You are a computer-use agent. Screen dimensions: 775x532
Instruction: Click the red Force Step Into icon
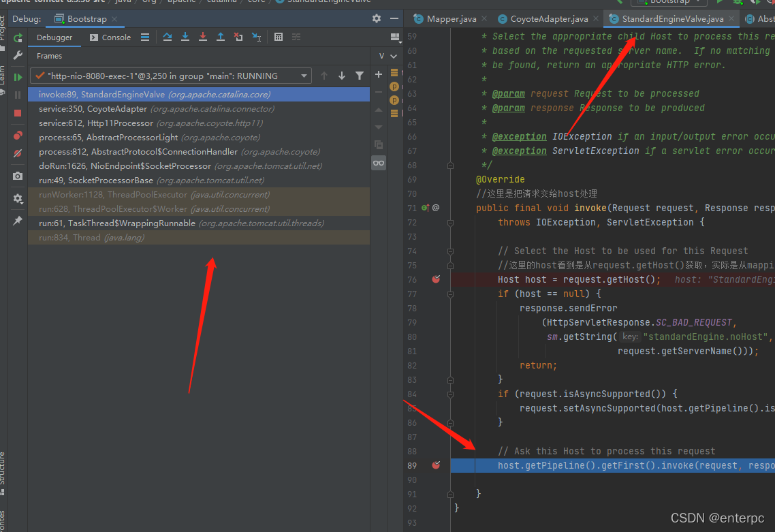203,37
